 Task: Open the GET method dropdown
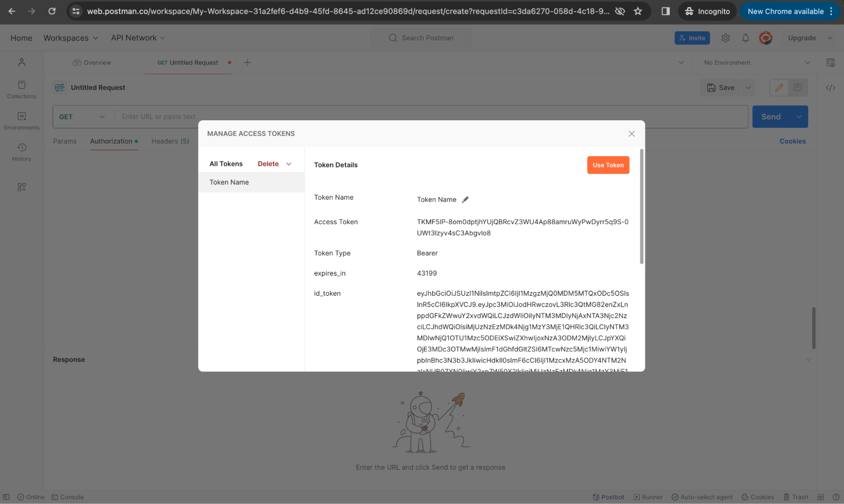pos(82,117)
